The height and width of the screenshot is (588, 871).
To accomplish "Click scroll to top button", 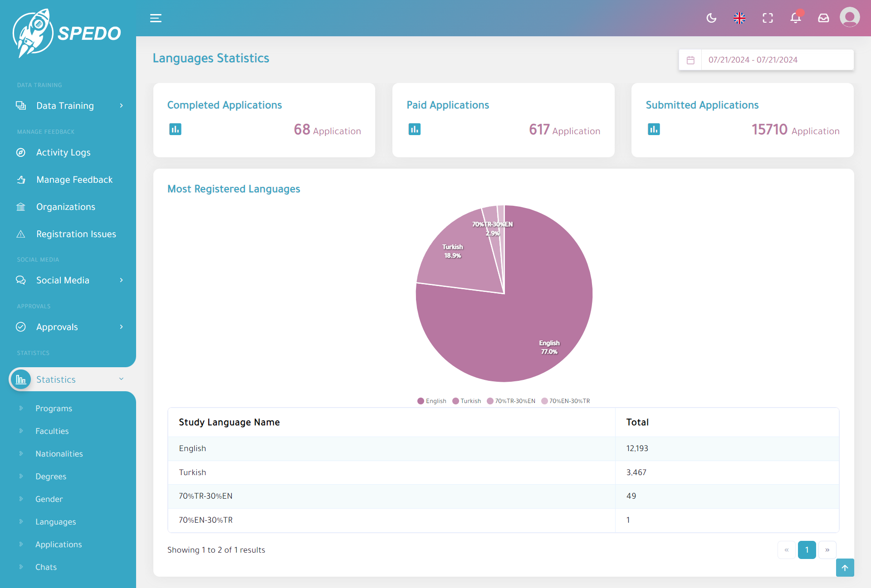I will coord(845,568).
